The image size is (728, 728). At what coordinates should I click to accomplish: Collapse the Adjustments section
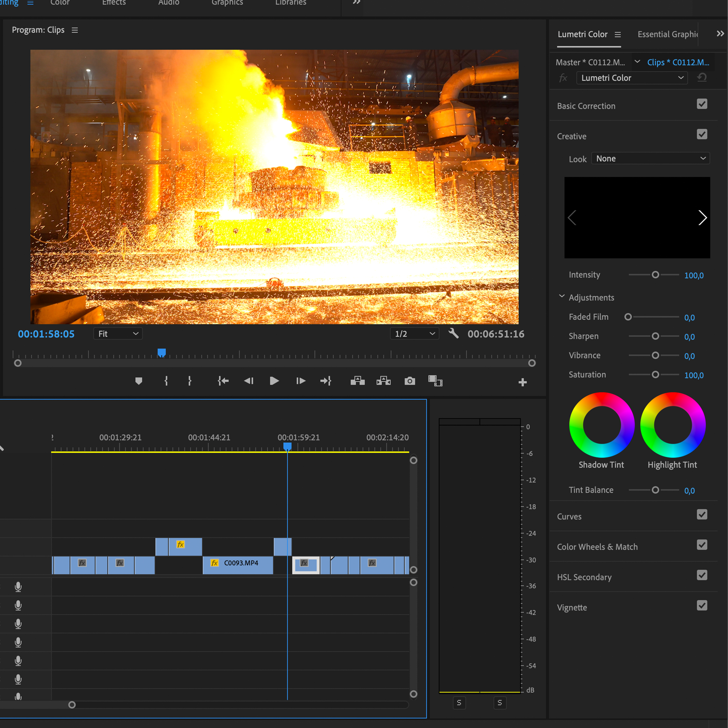[x=561, y=296]
